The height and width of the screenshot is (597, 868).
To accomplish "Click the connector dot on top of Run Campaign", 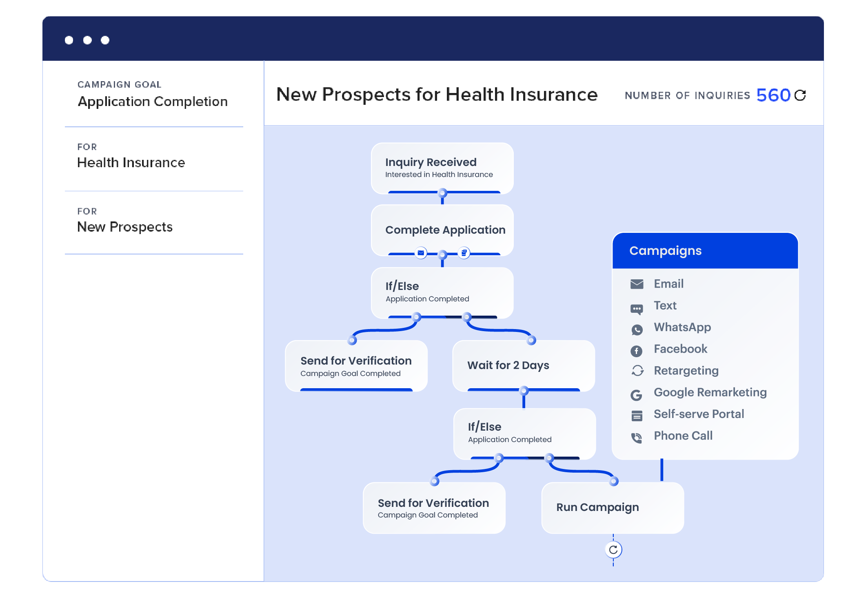I will (614, 482).
